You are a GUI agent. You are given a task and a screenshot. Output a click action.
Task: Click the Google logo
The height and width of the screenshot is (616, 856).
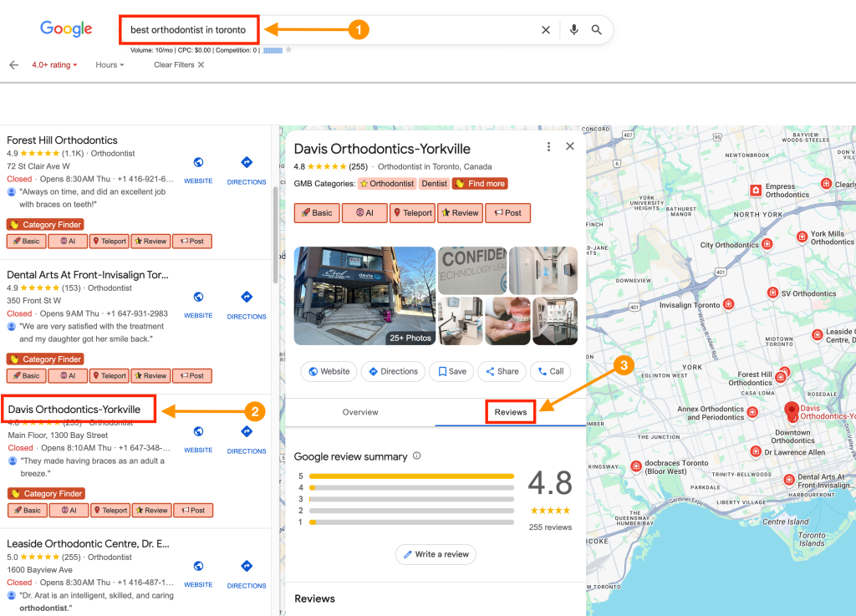pyautogui.click(x=66, y=29)
